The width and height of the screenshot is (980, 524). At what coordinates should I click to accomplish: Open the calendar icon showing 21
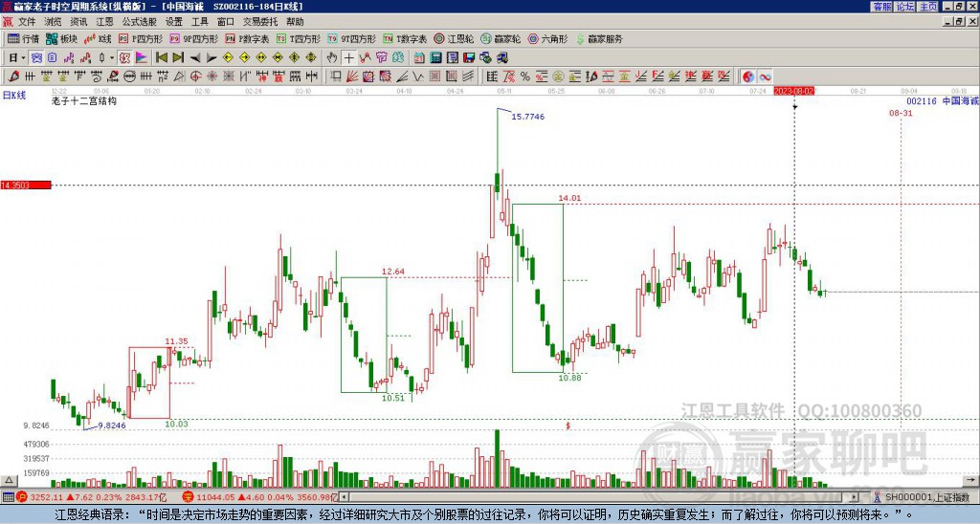(x=419, y=58)
